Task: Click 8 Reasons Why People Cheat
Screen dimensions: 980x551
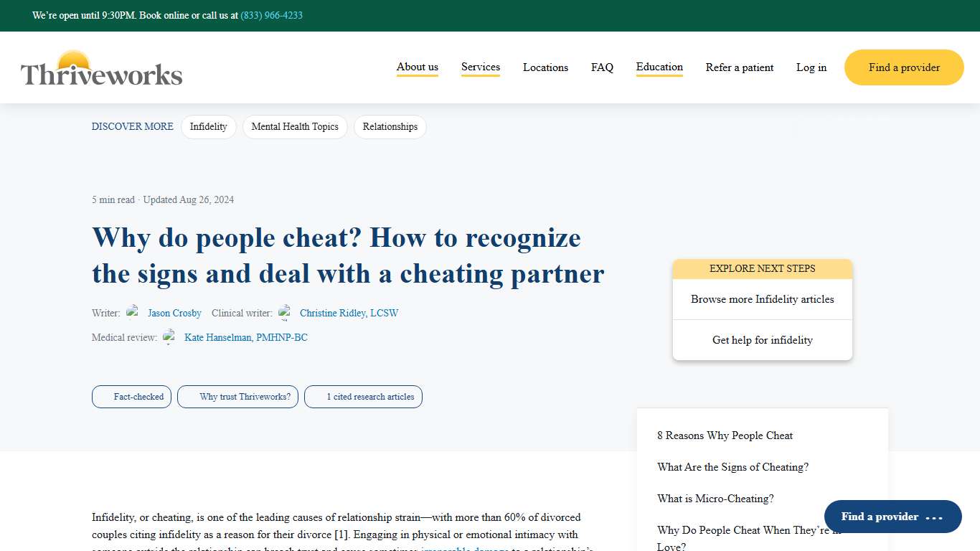Action: 725,435
